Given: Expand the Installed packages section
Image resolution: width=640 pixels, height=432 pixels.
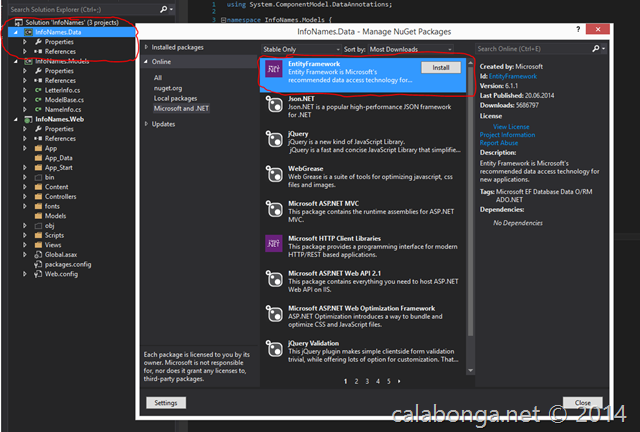Looking at the screenshot, I should 146,47.
